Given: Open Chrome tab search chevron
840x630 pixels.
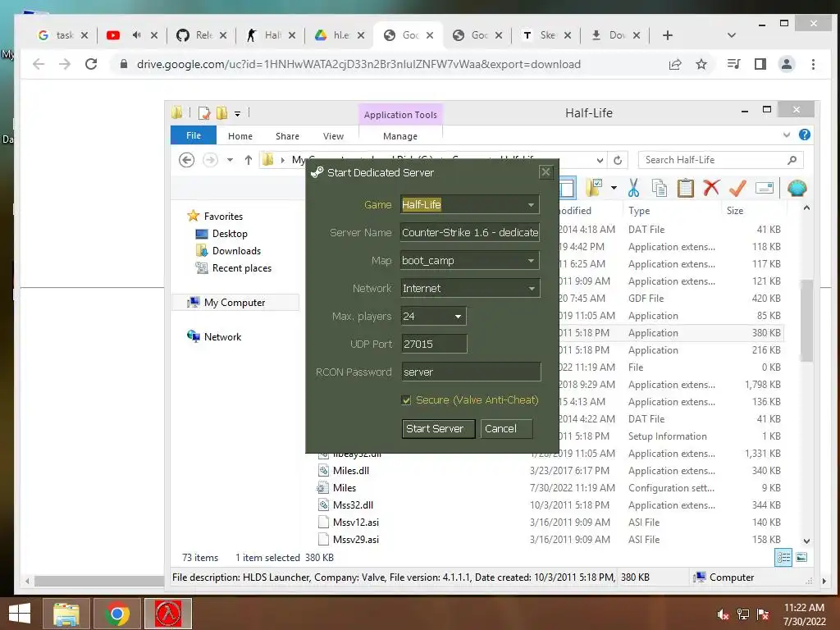Looking at the screenshot, I should coord(731,35).
